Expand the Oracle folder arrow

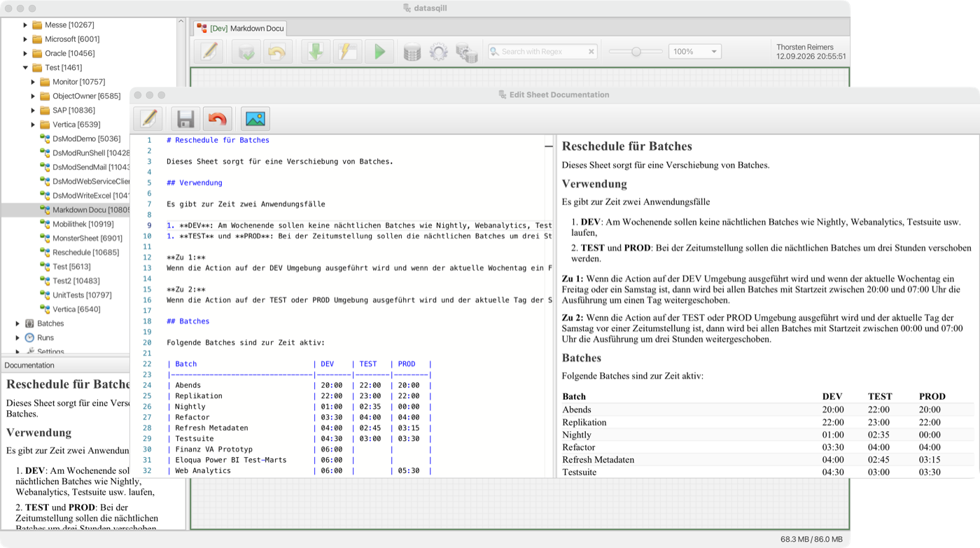[25, 53]
